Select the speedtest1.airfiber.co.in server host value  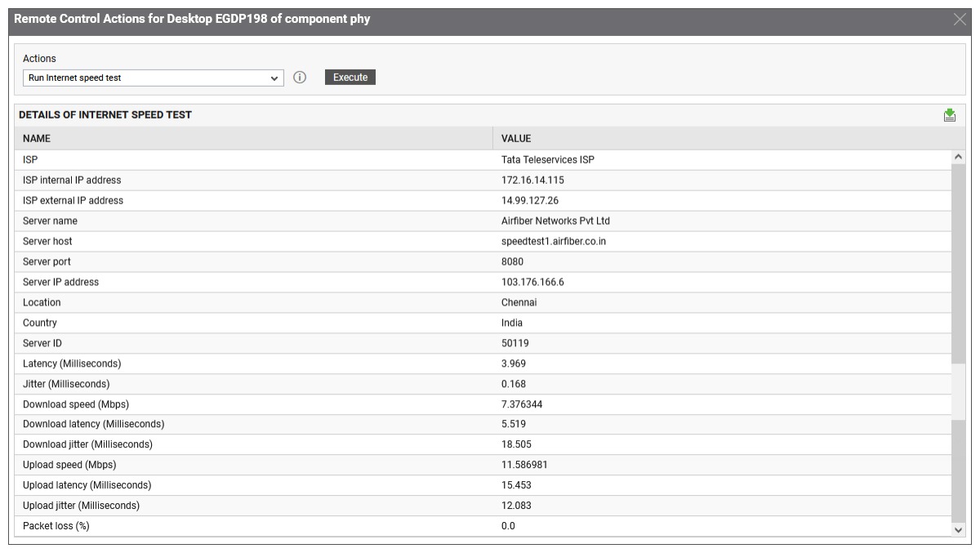point(554,242)
